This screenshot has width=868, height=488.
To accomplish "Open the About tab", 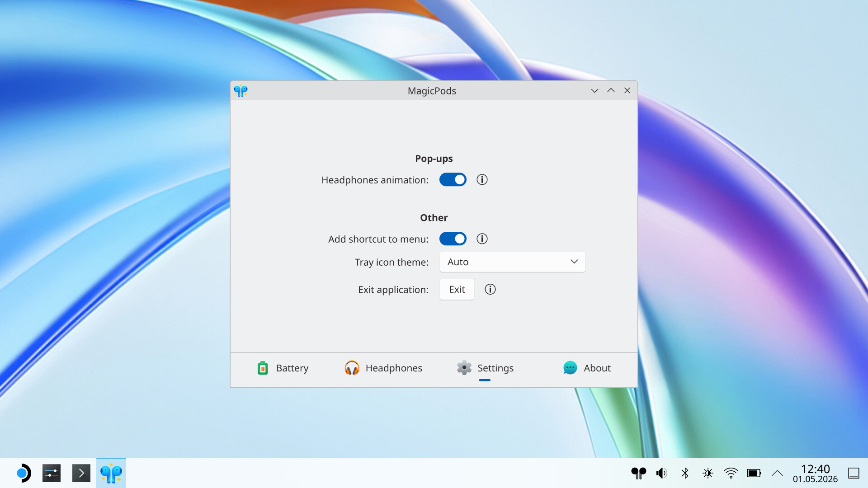I will click(587, 368).
